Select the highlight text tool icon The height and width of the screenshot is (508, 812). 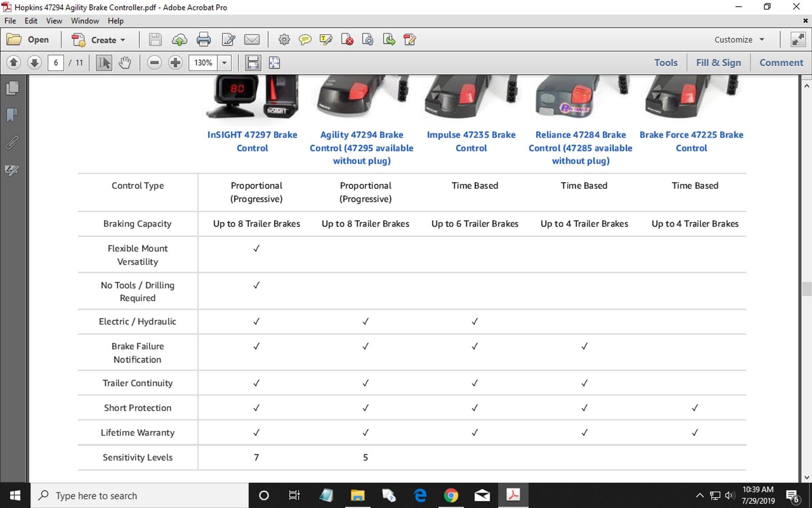pyautogui.click(x=326, y=40)
